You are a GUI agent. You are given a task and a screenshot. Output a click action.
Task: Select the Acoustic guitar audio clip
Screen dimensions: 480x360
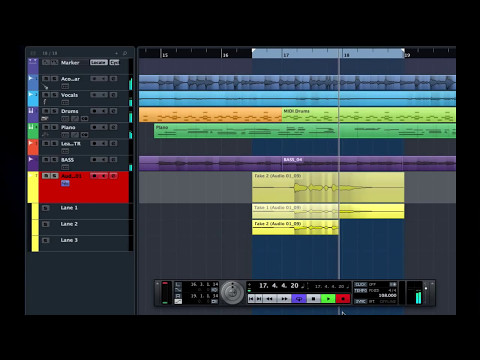point(297,82)
